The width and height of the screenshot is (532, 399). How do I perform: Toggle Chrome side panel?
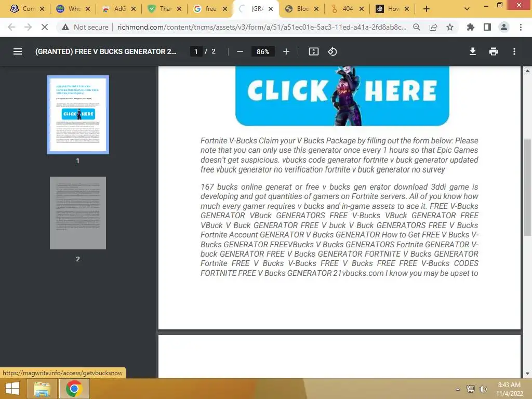(x=487, y=27)
